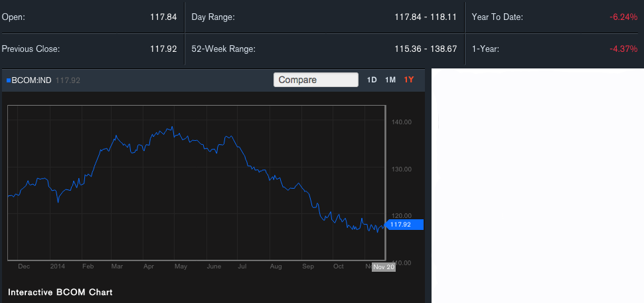Click the 2014 x-axis label
This screenshot has width=644, height=303.
[x=58, y=266]
